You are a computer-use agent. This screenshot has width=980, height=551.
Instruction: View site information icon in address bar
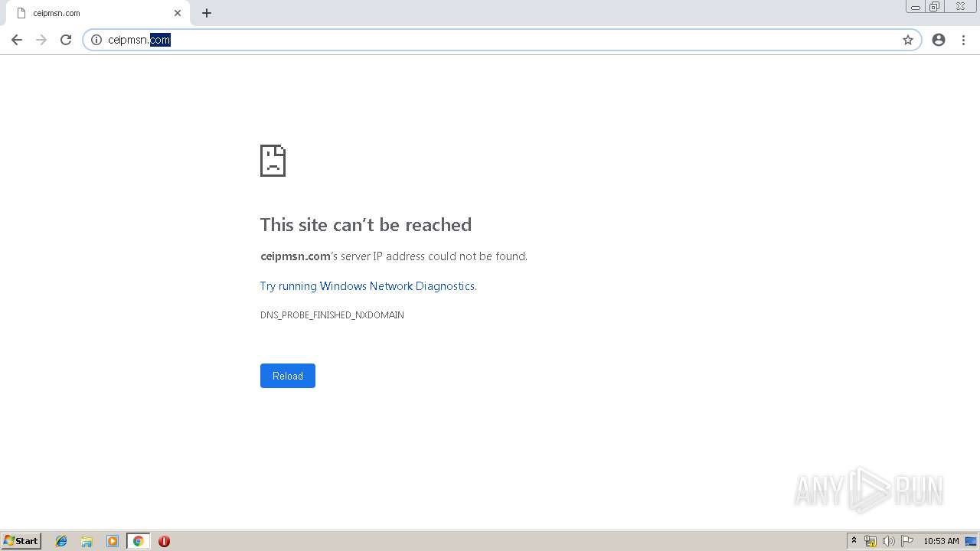click(96, 40)
